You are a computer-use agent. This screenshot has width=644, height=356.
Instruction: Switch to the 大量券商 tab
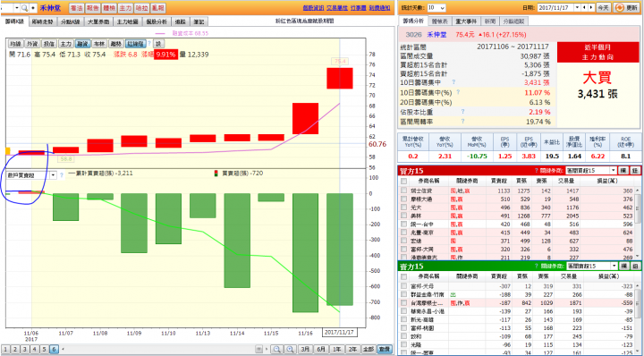pyautogui.click(x=98, y=21)
